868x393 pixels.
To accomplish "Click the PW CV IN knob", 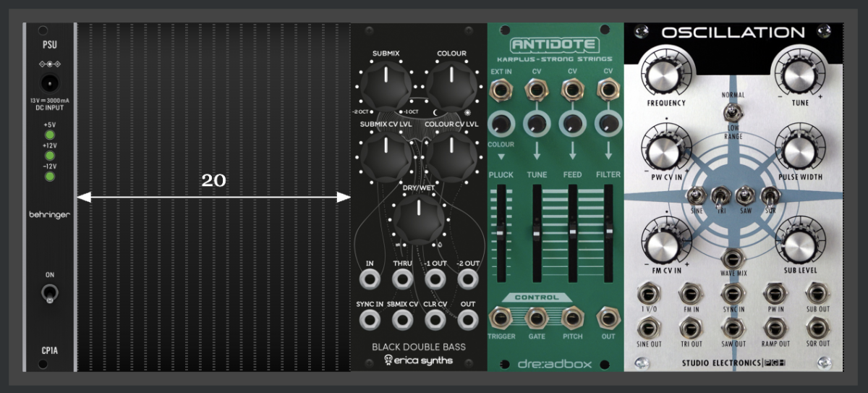I will pyautogui.click(x=665, y=150).
